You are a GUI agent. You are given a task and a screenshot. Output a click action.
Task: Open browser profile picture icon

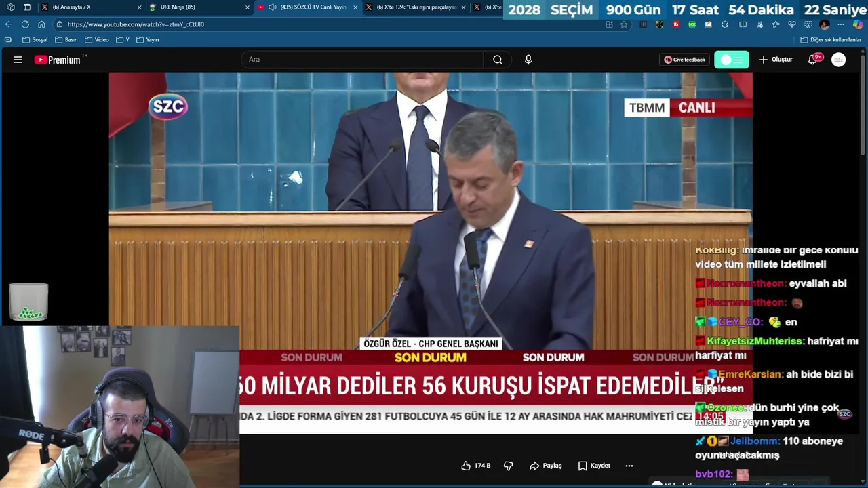pyautogui.click(x=825, y=24)
